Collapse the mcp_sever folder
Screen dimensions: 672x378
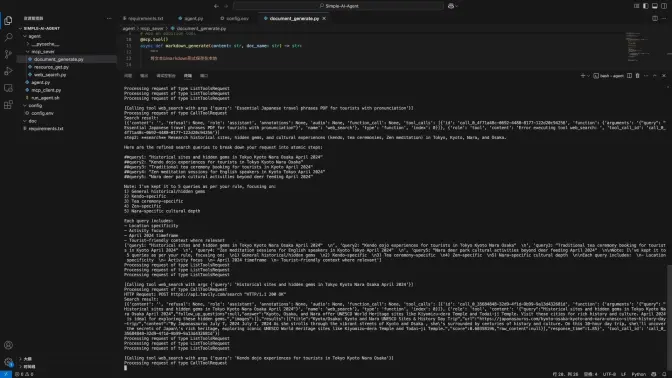tap(43, 51)
